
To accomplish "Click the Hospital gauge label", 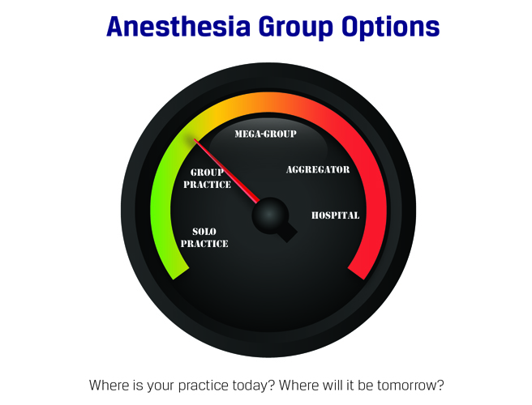I will 336,215.
